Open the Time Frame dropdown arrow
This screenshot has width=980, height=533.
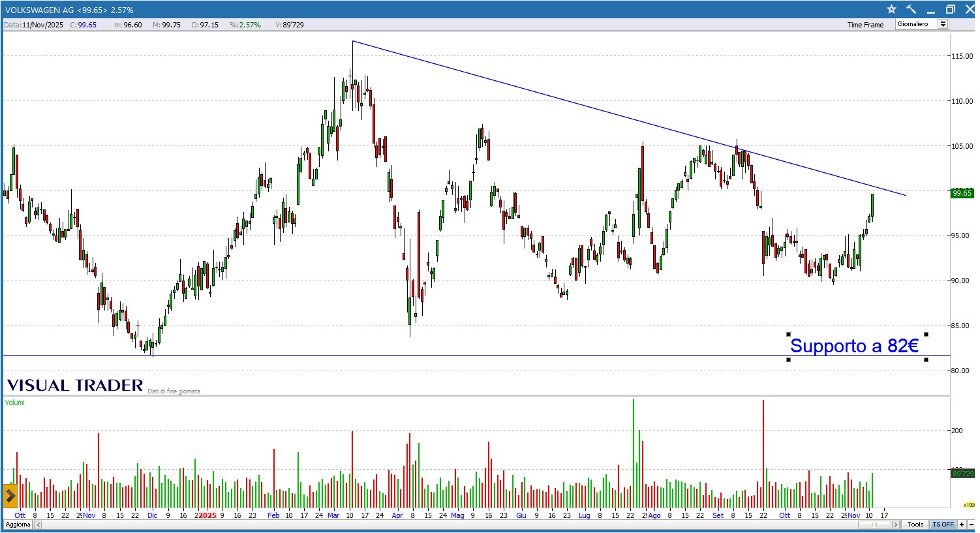point(943,24)
